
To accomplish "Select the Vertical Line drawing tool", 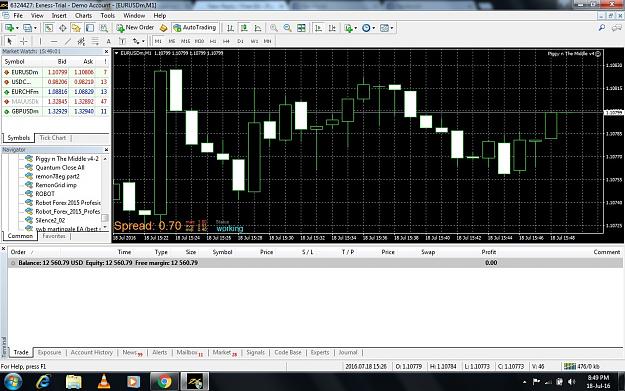I will pos(40,41).
